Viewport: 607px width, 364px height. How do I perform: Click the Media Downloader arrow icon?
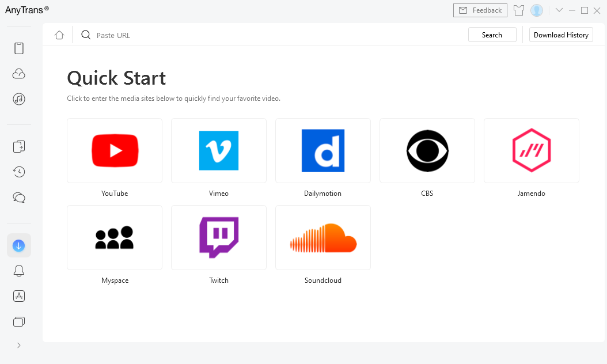pos(19,245)
